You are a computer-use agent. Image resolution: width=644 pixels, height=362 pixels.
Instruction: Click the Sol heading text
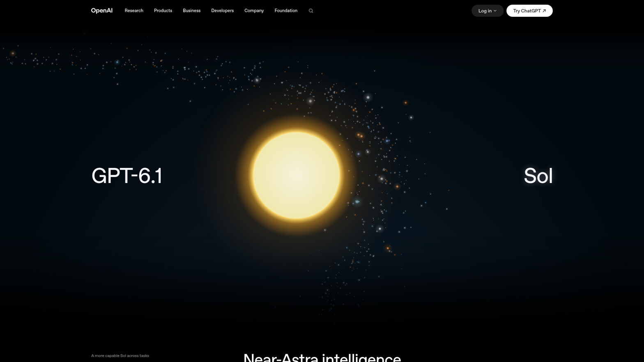[538, 176]
